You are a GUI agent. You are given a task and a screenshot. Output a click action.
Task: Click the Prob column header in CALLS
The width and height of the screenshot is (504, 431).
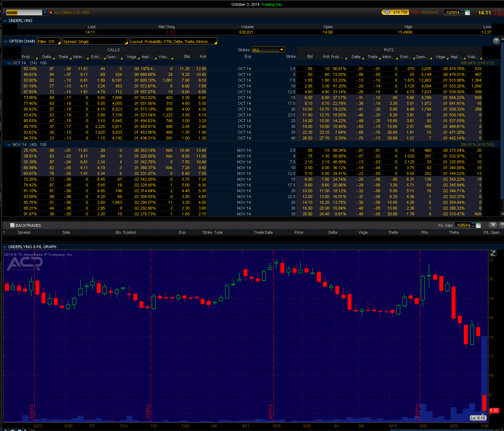29,57
